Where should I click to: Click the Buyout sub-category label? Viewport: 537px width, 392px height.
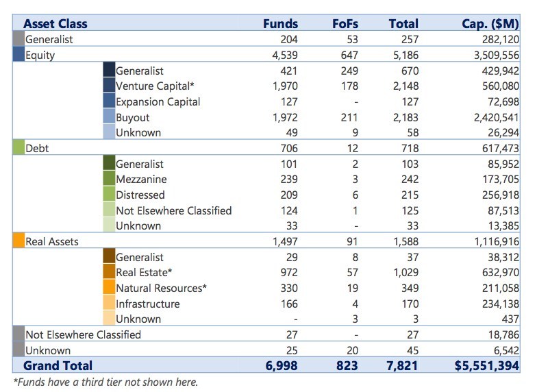click(x=133, y=117)
